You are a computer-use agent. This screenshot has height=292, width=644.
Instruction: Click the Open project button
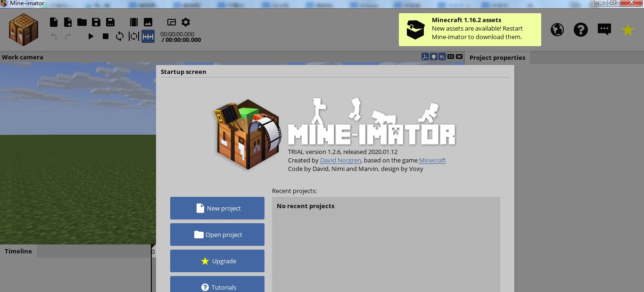(x=217, y=235)
